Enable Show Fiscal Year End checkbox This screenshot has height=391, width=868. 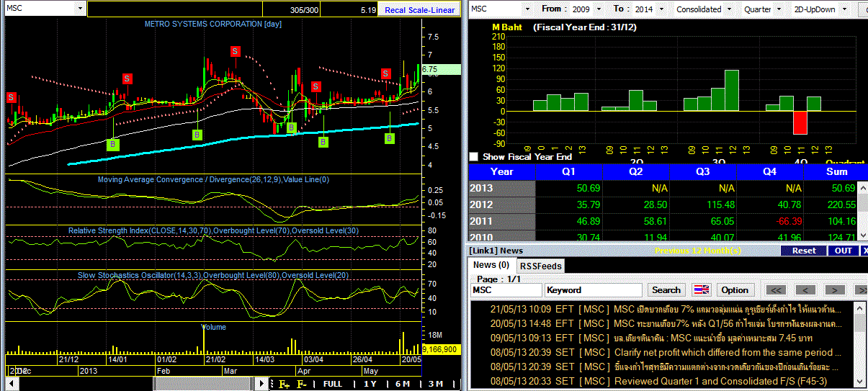pos(473,156)
